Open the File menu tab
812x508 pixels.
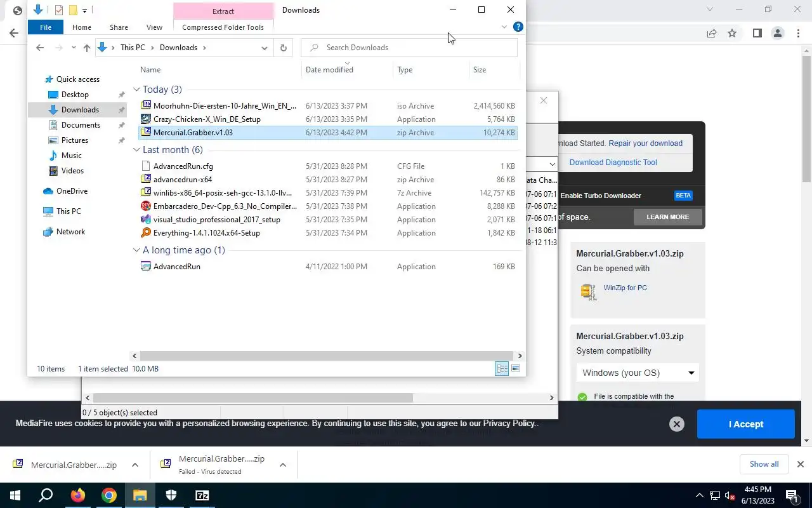point(46,27)
